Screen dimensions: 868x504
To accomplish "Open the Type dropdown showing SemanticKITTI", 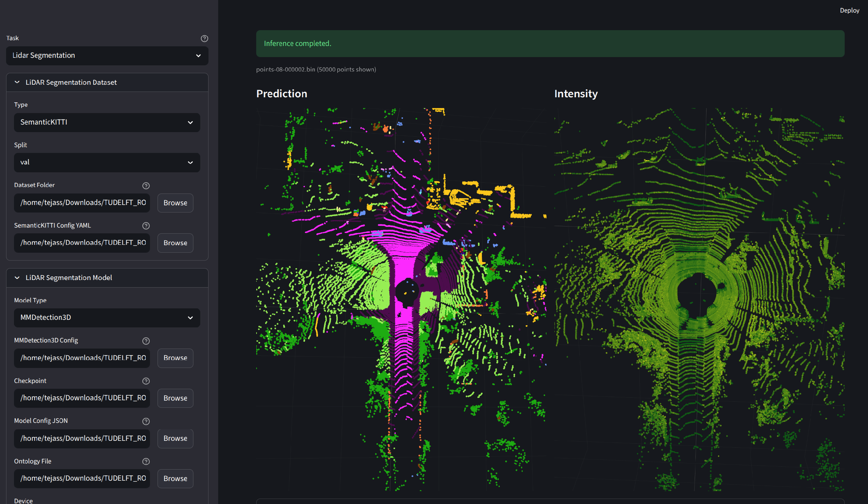I will (107, 122).
